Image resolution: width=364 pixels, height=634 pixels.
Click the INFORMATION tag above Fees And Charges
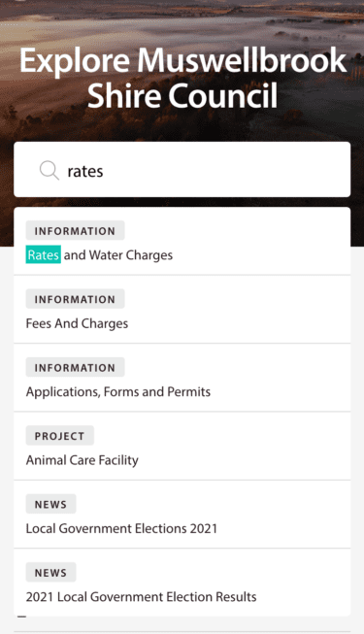(x=76, y=299)
